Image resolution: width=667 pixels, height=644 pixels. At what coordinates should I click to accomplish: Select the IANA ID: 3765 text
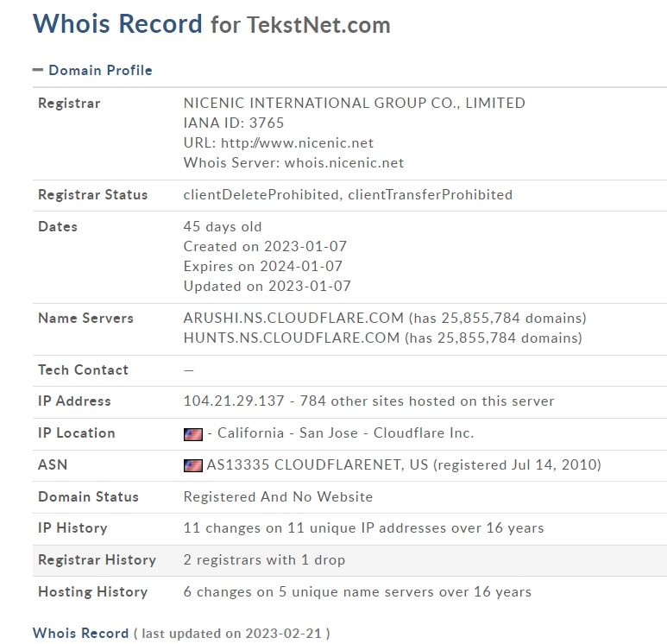[234, 123]
